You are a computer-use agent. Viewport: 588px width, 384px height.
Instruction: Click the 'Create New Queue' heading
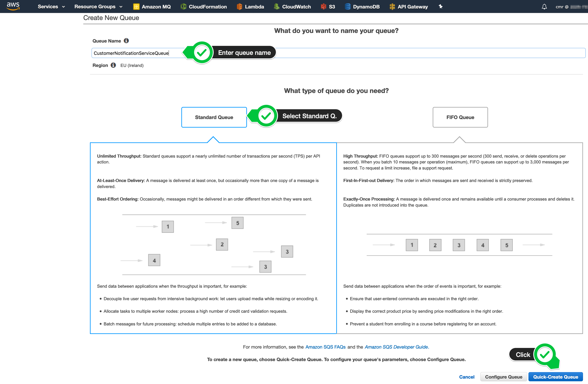pyautogui.click(x=111, y=18)
